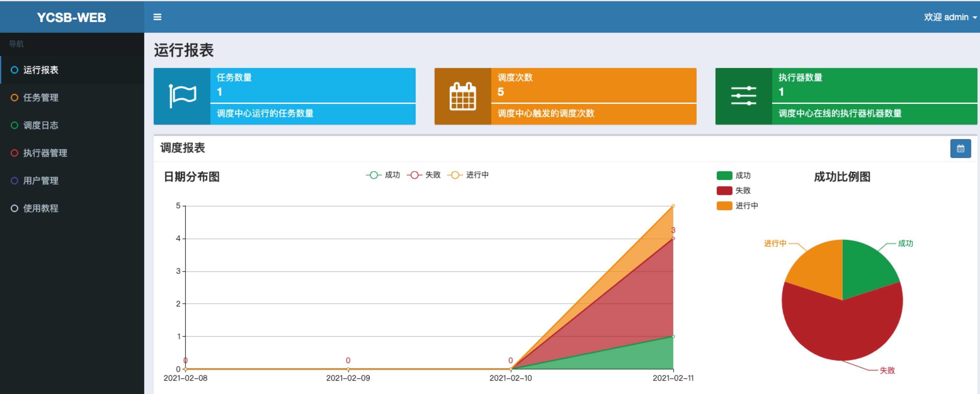Toggle 进行中 series in line chart legend

click(468, 175)
